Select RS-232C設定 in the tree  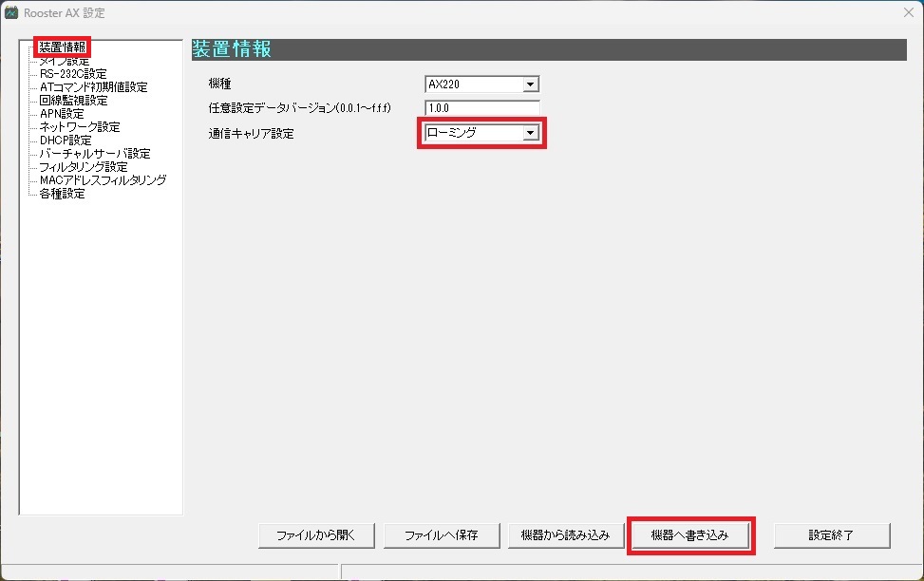tap(73, 74)
